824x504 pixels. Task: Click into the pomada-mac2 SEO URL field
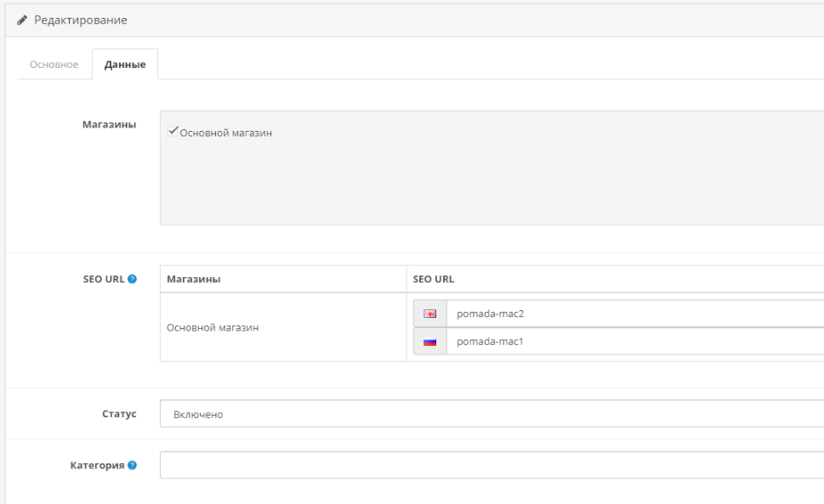[x=634, y=314]
